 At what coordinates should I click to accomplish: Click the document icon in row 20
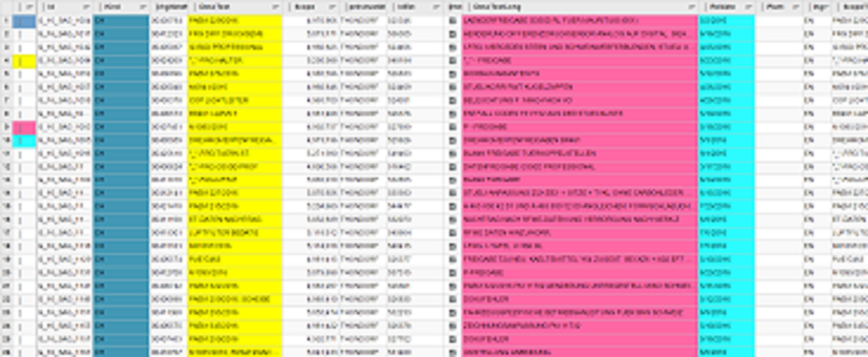point(453,273)
